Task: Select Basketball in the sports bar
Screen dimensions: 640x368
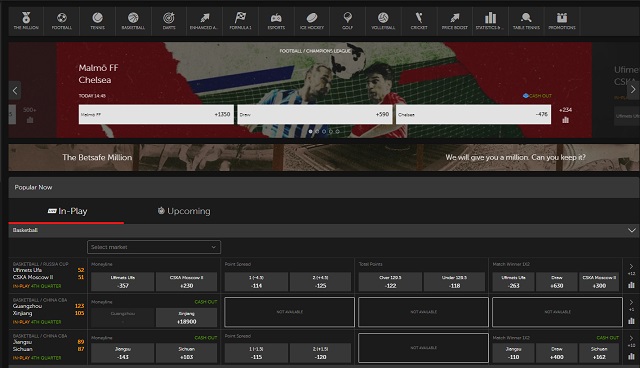Action: (133, 21)
